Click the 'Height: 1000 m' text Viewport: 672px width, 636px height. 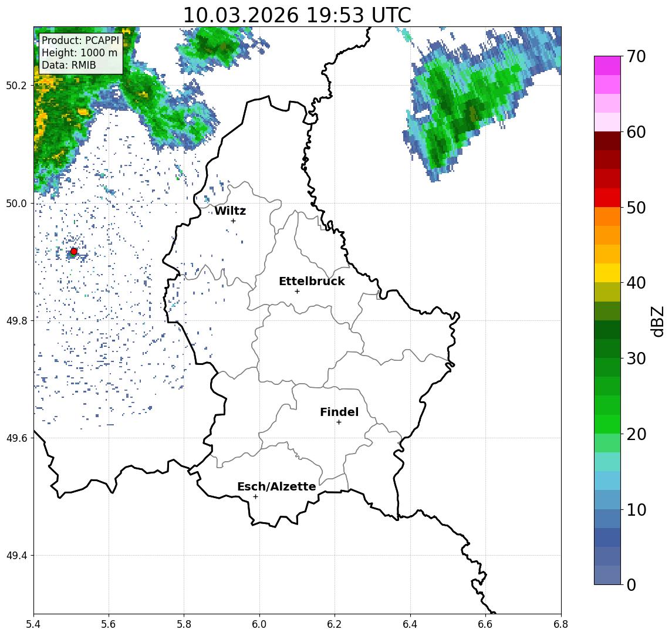click(79, 53)
